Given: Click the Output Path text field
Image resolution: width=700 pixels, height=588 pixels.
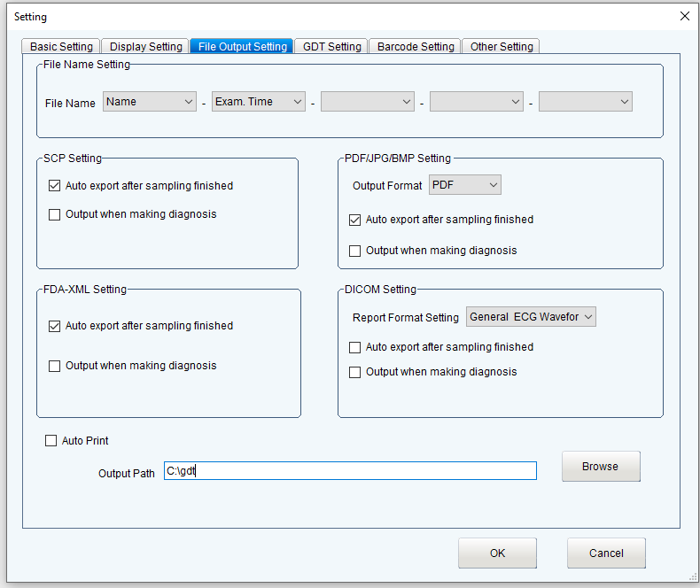Looking at the screenshot, I should 350,471.
